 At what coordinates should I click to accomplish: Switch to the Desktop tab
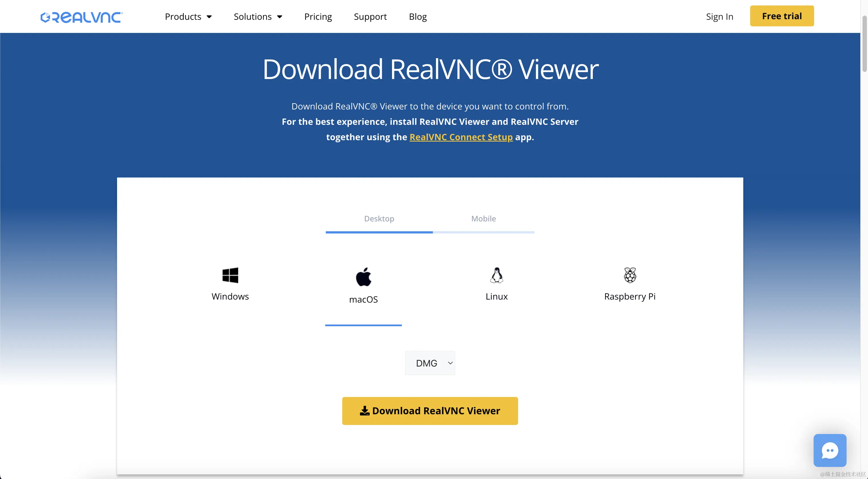point(379,219)
